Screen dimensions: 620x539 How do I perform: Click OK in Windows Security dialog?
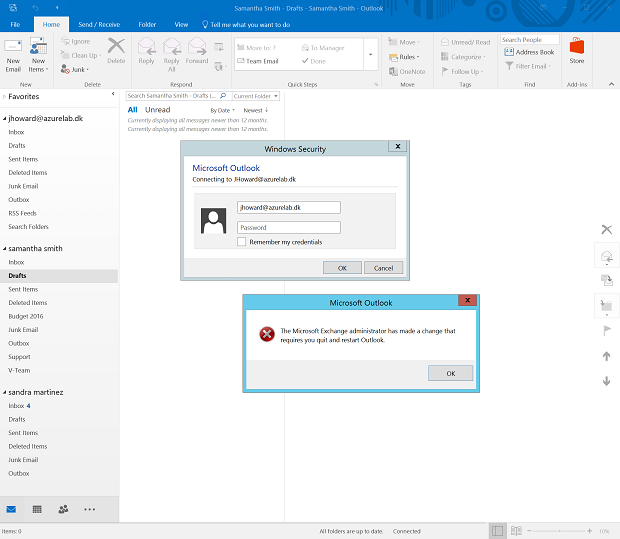342,268
